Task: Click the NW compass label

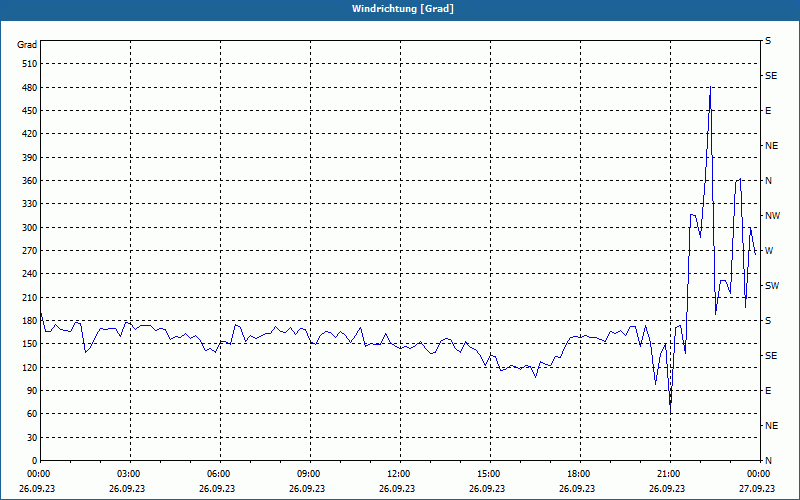Action: (772, 216)
